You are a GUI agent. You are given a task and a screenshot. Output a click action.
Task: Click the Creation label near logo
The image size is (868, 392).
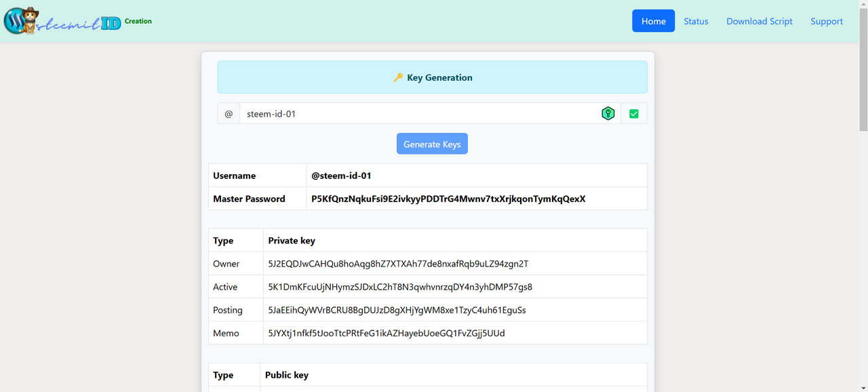coord(138,21)
